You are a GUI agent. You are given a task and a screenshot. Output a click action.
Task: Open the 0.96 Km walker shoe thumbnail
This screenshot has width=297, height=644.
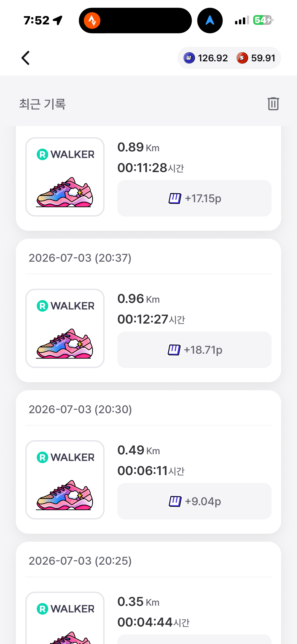(x=65, y=328)
